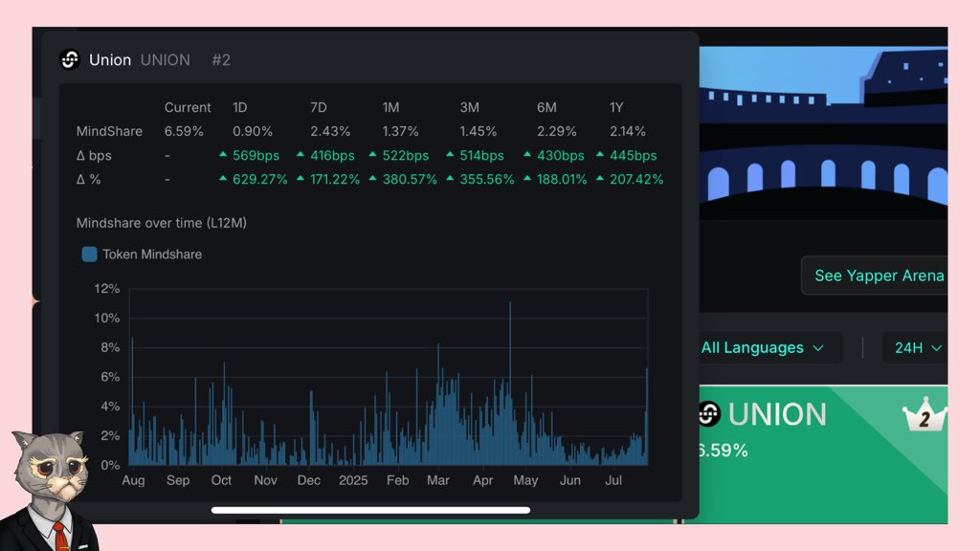
Task: Click the 6.59% current MindShare value
Action: (x=184, y=131)
